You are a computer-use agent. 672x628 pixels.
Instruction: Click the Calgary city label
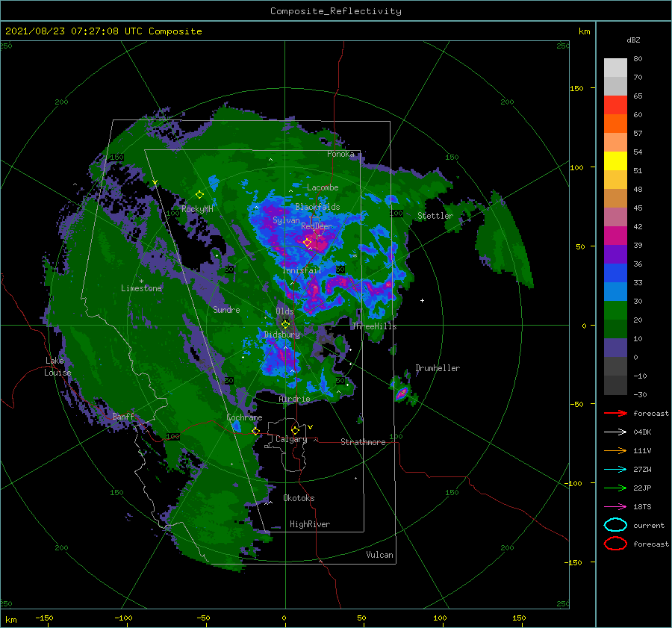(291, 439)
